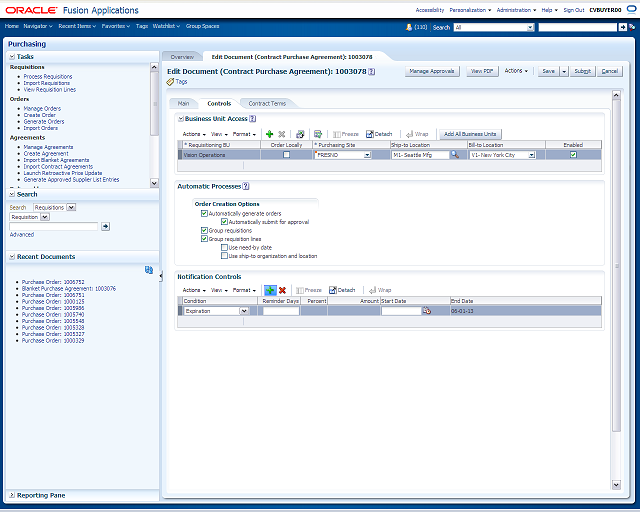Screen dimensions: 640x512
Task: Open the Navigator menu
Action: click(38, 26)
